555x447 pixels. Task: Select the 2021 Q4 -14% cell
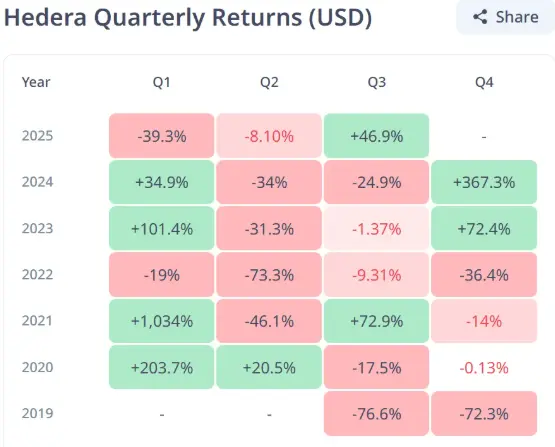[x=484, y=321]
